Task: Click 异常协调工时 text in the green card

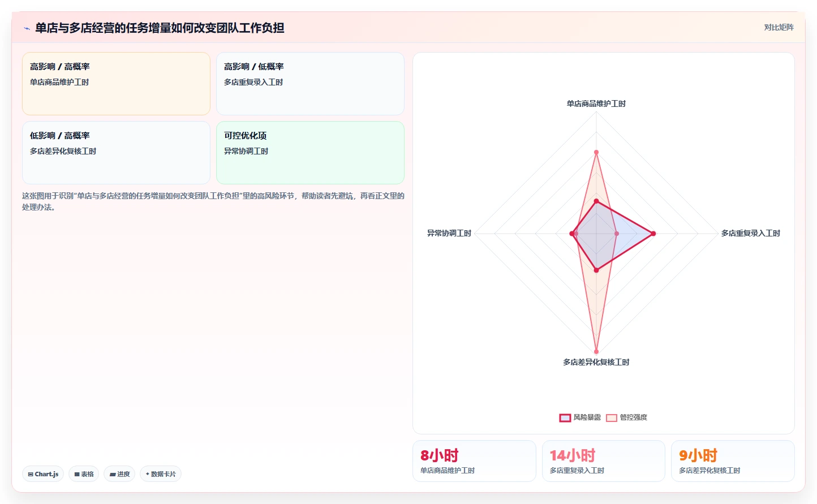Action: coord(246,151)
